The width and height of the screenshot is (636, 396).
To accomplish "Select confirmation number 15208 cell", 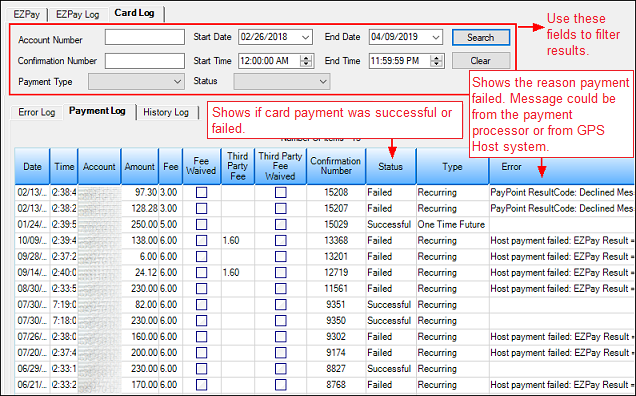I will point(336,192).
